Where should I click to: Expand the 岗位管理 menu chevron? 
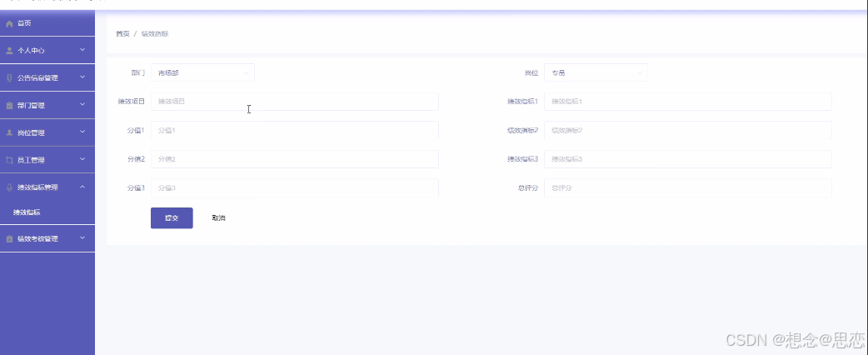pyautogui.click(x=82, y=132)
